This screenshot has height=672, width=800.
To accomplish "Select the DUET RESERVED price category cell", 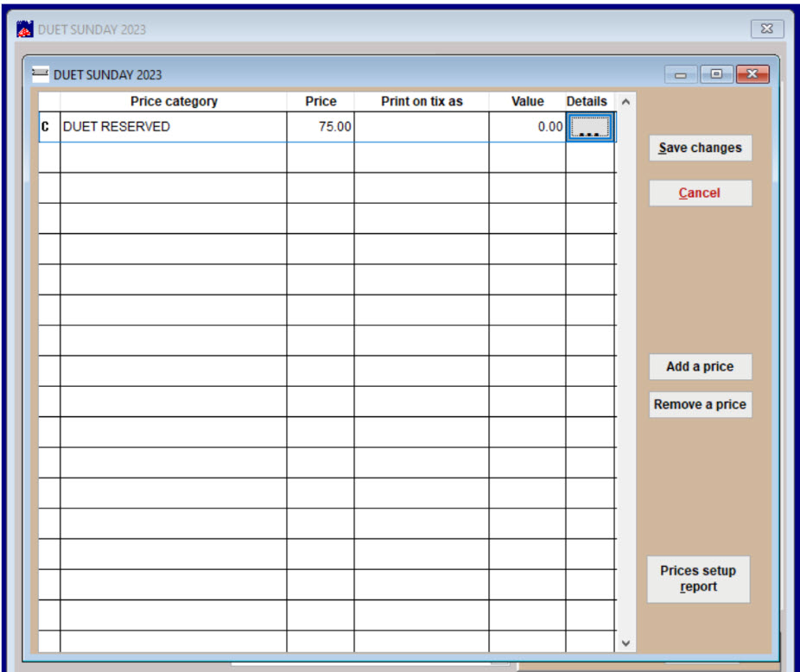I will [x=174, y=127].
